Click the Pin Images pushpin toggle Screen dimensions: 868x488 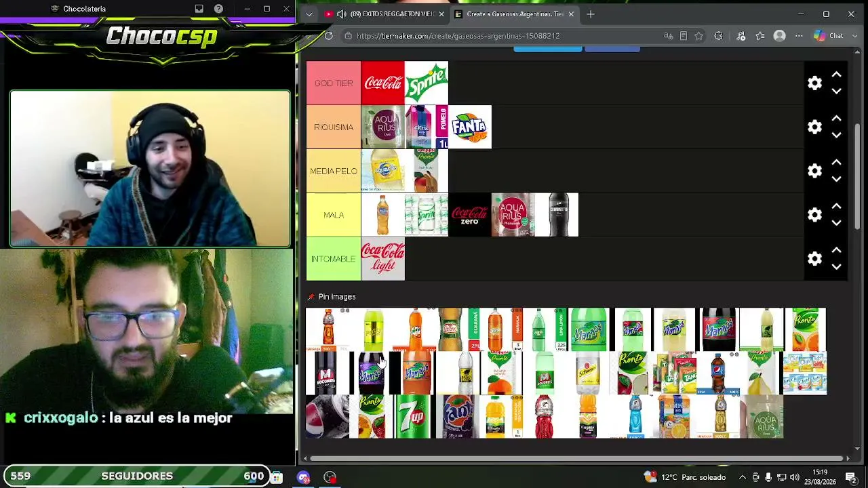pyautogui.click(x=311, y=297)
